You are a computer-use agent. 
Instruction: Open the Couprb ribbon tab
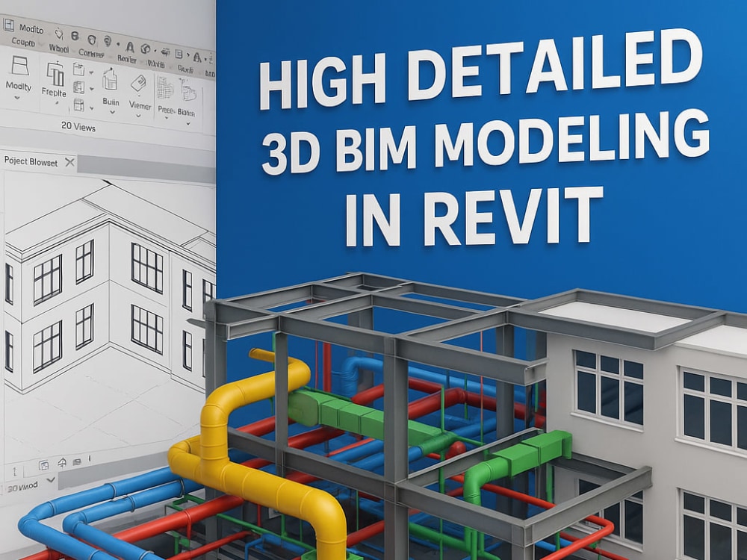(23, 42)
